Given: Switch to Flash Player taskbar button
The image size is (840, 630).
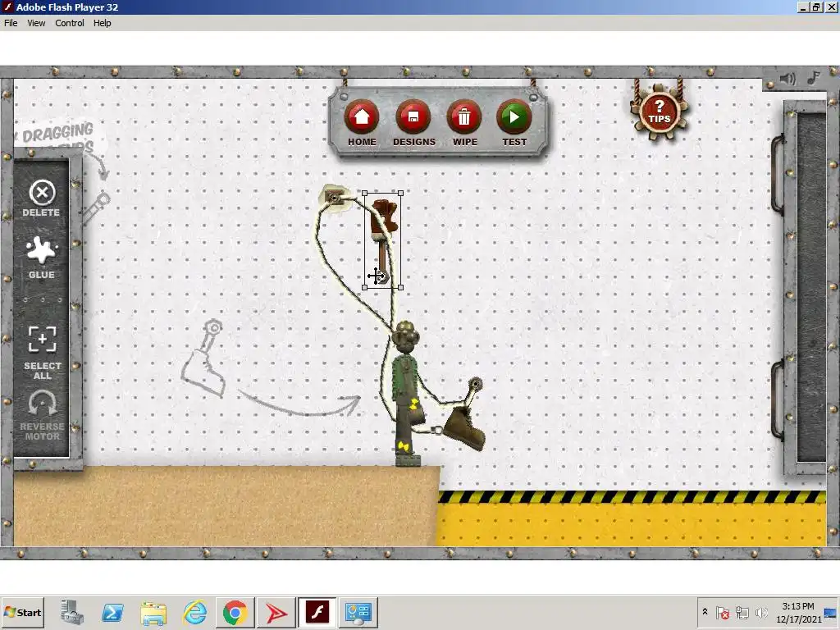Looking at the screenshot, I should [x=317, y=612].
